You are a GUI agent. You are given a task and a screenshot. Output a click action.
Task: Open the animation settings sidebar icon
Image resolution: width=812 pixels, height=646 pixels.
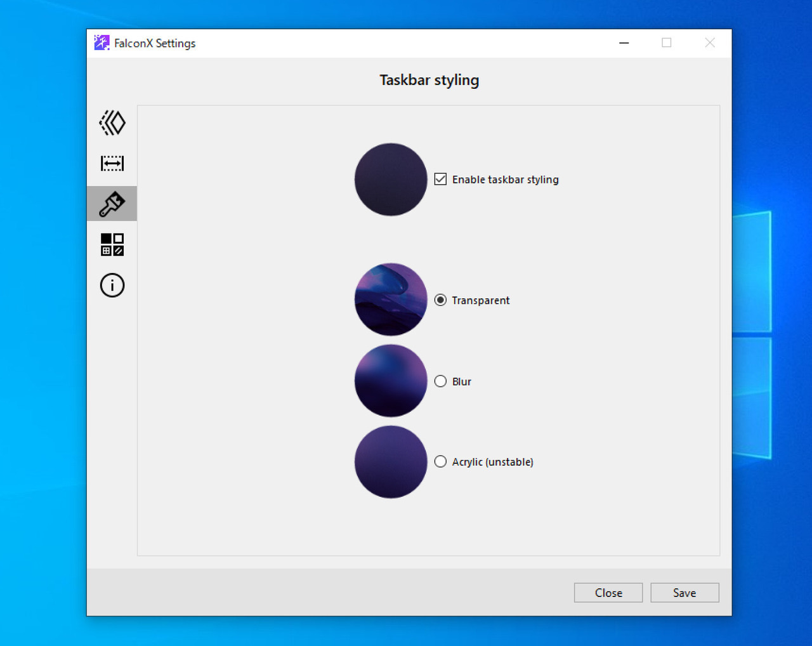click(x=112, y=122)
